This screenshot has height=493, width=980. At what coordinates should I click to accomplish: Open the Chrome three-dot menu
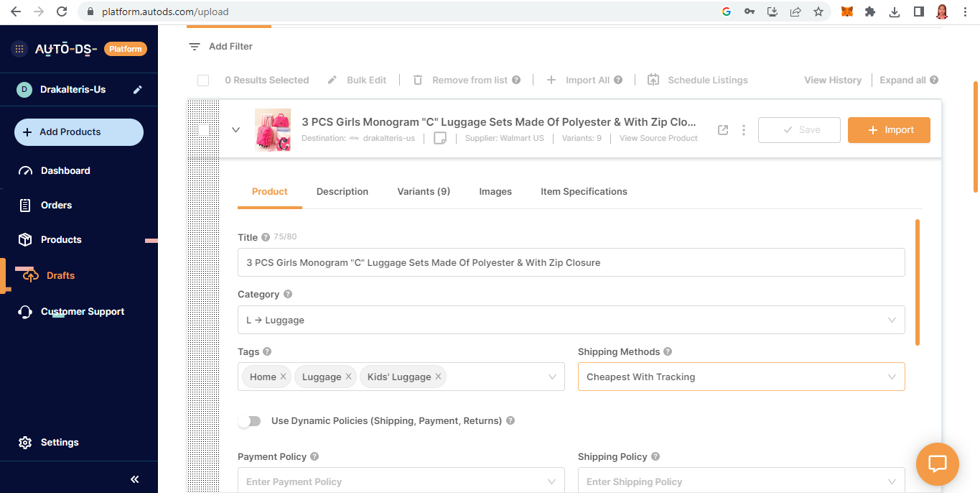pyautogui.click(x=966, y=11)
